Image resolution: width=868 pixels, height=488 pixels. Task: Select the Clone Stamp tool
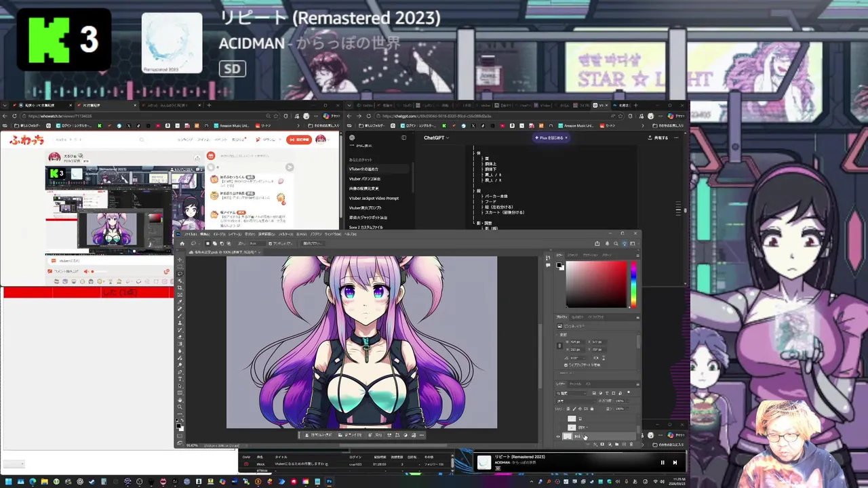tap(180, 323)
